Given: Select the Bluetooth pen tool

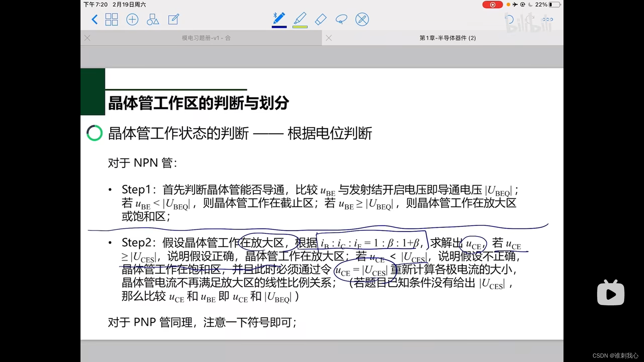Looking at the screenshot, I should pos(279,18).
